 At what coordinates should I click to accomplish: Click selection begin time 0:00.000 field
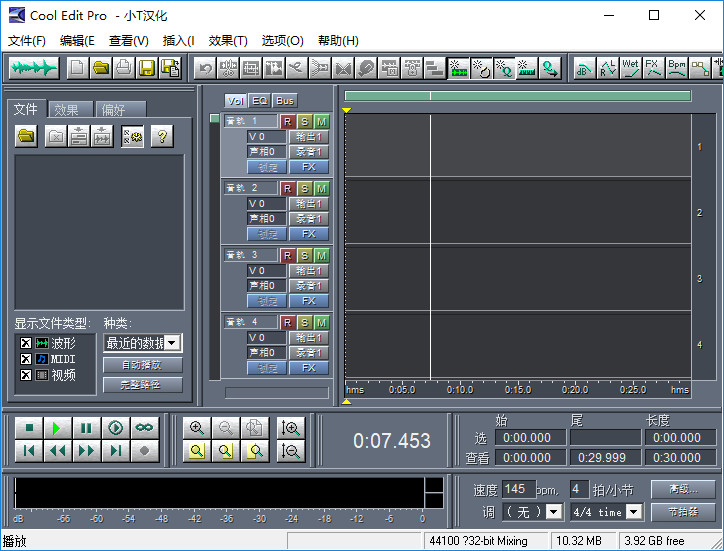tap(531, 437)
